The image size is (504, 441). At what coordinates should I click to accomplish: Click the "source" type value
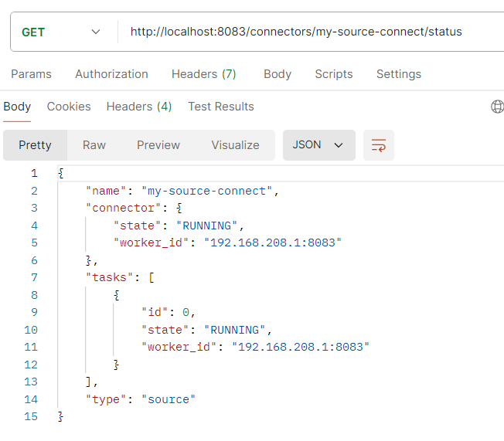(x=169, y=399)
